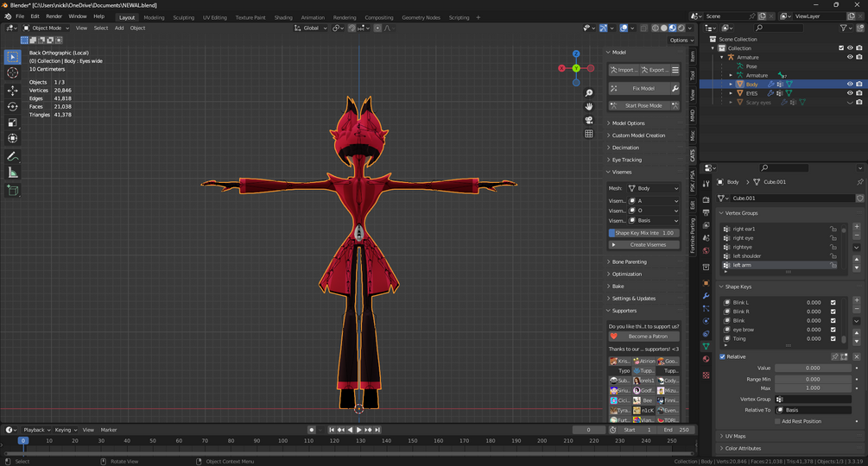Open the Modifiers wrench properties tab

(706, 296)
